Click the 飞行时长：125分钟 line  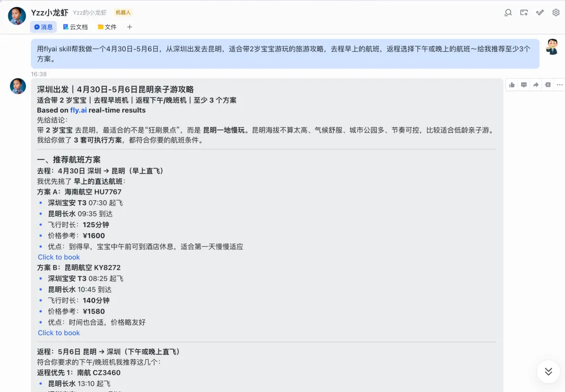coord(78,225)
